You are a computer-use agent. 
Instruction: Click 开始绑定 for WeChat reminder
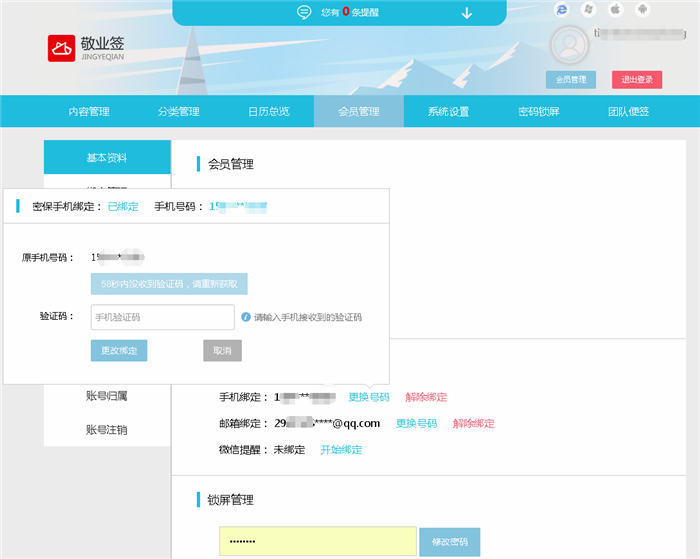(x=341, y=450)
